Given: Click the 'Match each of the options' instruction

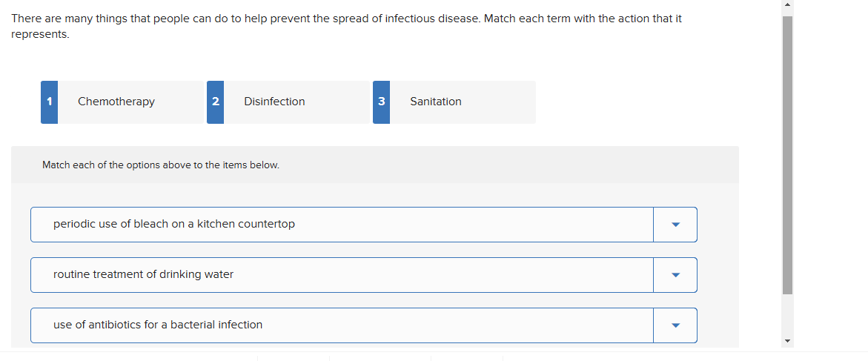Looking at the screenshot, I should (161, 165).
